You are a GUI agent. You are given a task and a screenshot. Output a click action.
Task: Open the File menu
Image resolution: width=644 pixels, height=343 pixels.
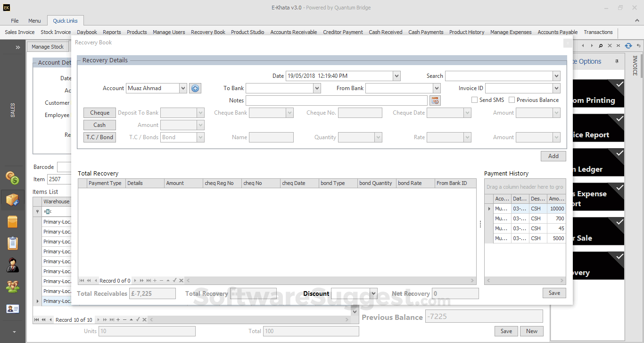(x=15, y=21)
